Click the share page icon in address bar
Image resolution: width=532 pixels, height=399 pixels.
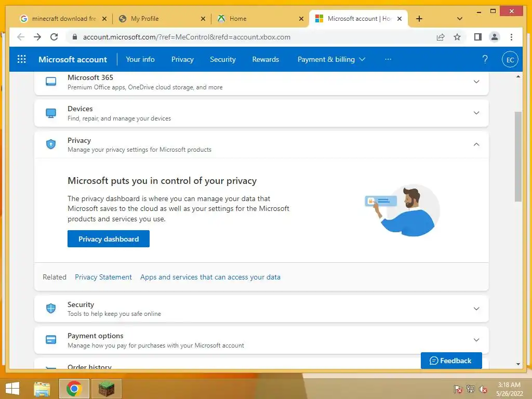(x=441, y=37)
